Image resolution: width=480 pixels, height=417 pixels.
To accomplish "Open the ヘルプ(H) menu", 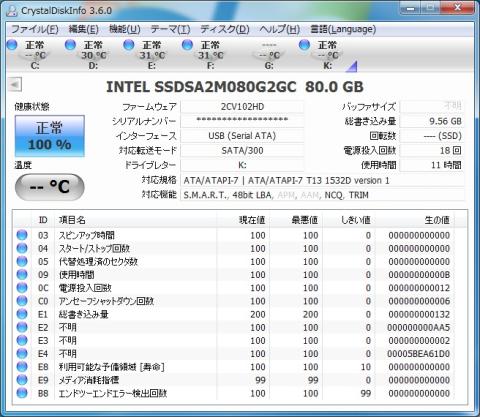I will click(279, 29).
